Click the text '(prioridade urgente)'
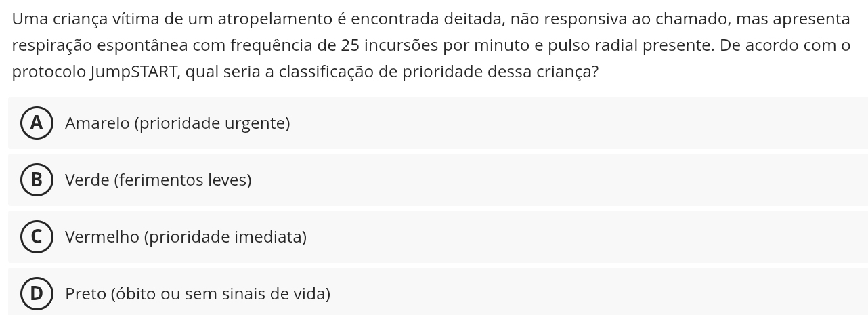Viewport: 868px width, 315px height. [x=212, y=123]
